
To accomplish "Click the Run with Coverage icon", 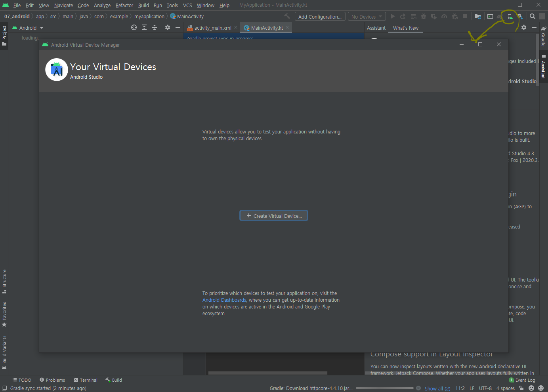I will click(434, 16).
